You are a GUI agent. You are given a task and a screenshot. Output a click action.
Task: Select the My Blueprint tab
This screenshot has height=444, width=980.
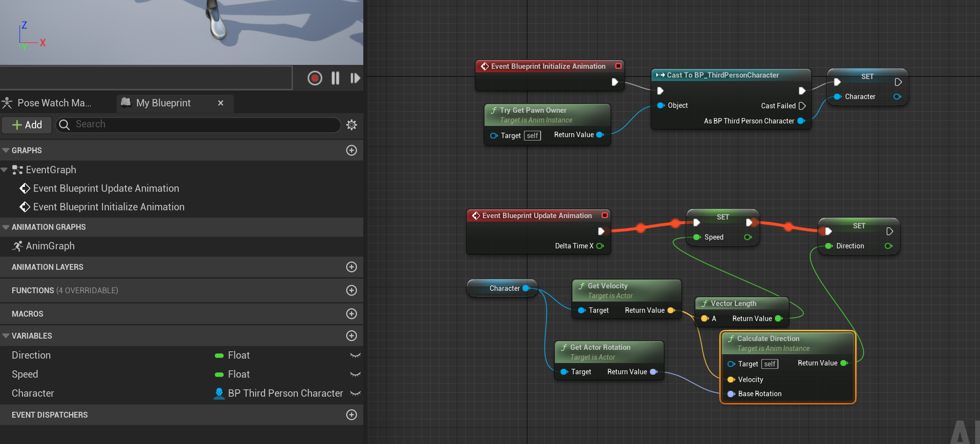pyautogui.click(x=164, y=103)
